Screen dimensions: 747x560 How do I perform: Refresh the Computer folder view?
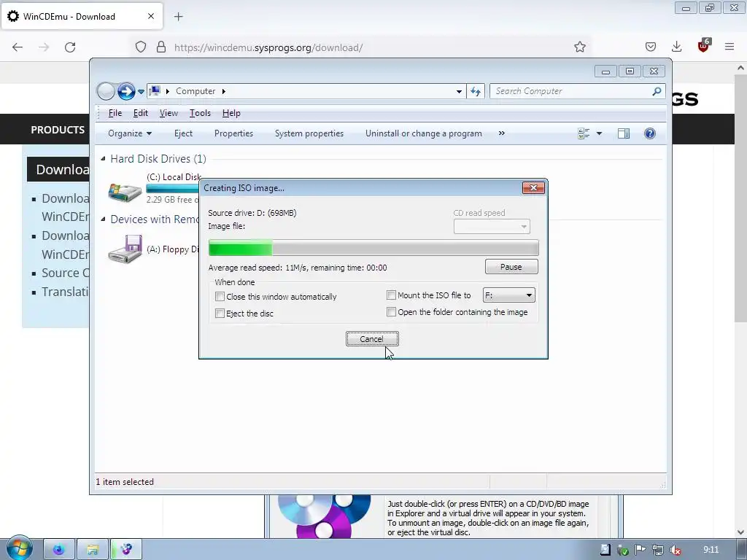[x=476, y=91]
